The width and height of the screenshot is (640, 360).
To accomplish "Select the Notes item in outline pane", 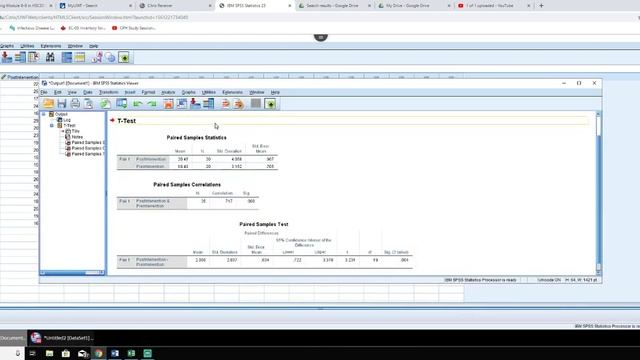I will (x=77, y=137).
